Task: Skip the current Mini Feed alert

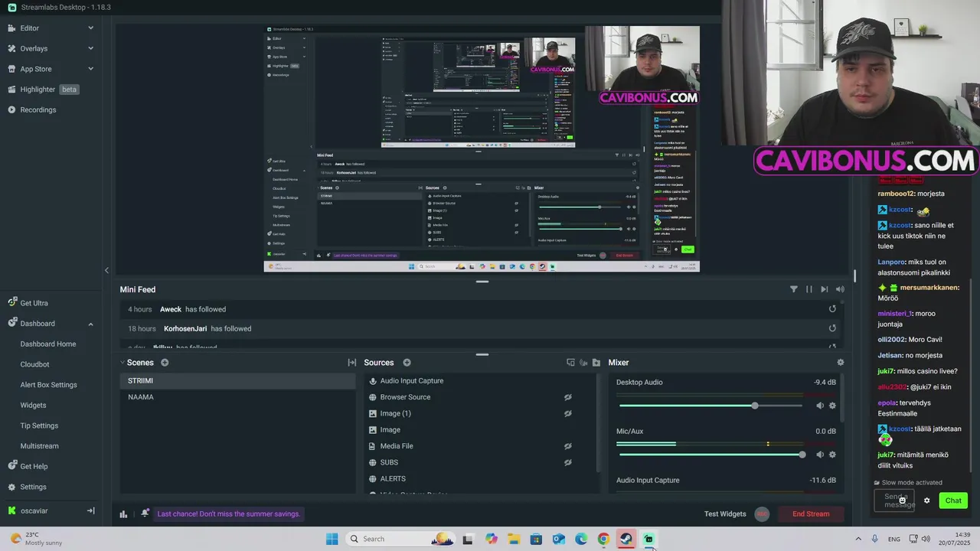Action: (x=824, y=289)
